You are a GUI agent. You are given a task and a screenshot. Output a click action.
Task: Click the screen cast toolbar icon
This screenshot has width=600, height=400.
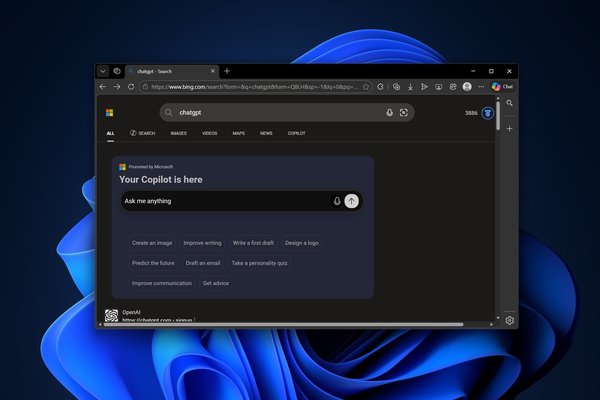[x=439, y=87]
